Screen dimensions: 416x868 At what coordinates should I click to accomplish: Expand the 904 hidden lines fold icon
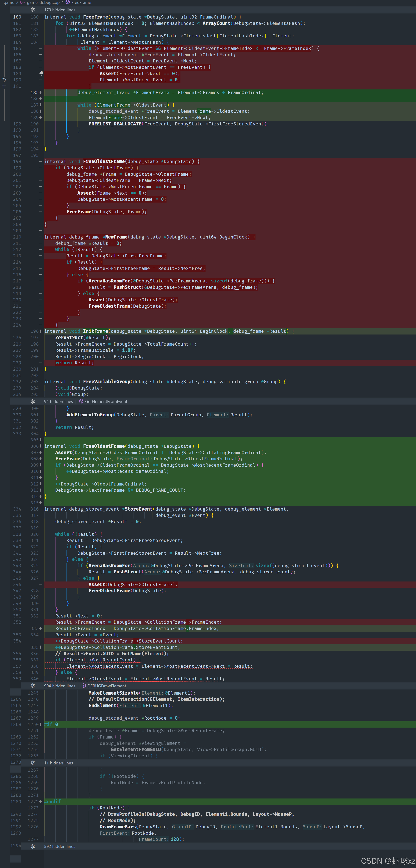pyautogui.click(x=33, y=686)
